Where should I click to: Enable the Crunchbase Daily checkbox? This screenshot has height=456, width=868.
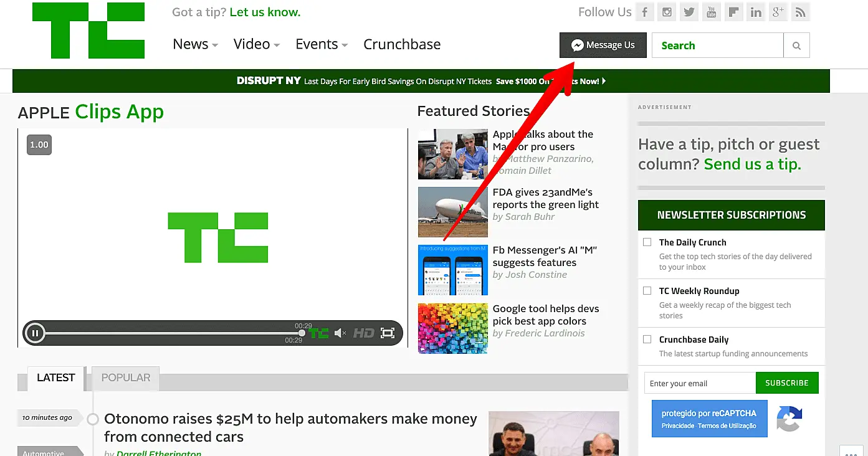point(647,339)
